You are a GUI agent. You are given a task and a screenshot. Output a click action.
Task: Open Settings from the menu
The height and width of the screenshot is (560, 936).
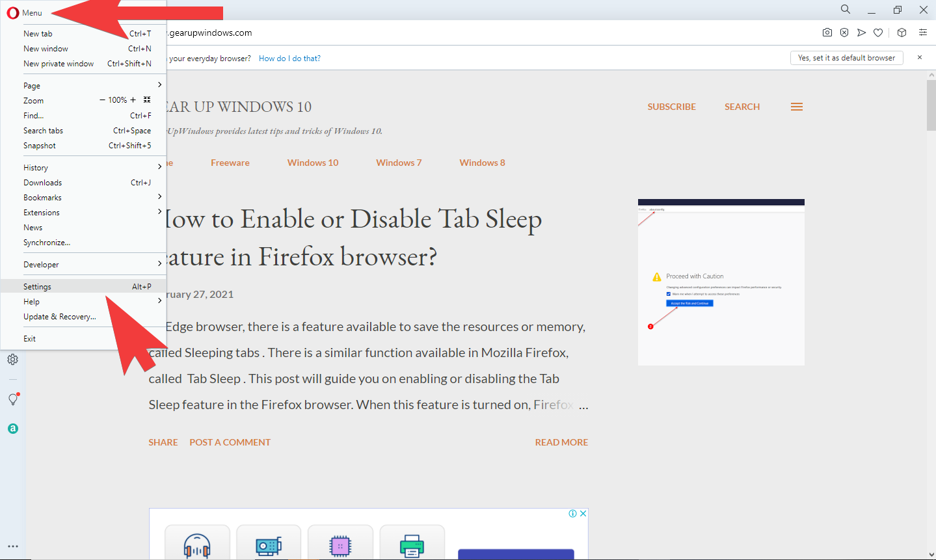click(x=83, y=286)
